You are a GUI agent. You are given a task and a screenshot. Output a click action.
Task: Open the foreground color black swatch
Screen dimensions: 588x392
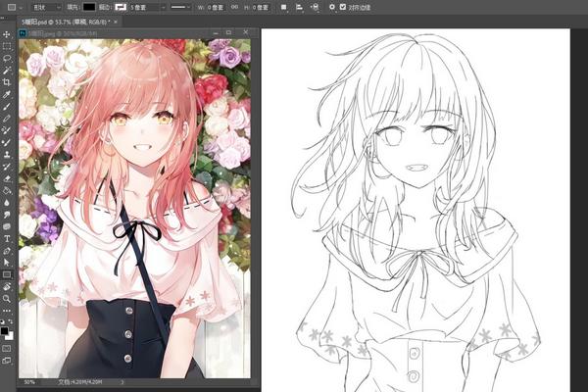[x=4, y=331]
